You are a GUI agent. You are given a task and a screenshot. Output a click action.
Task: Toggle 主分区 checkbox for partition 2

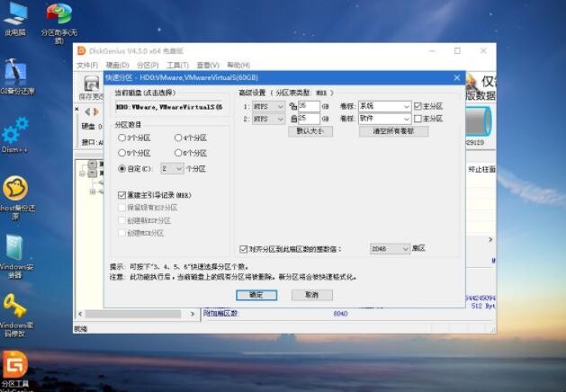pos(418,119)
